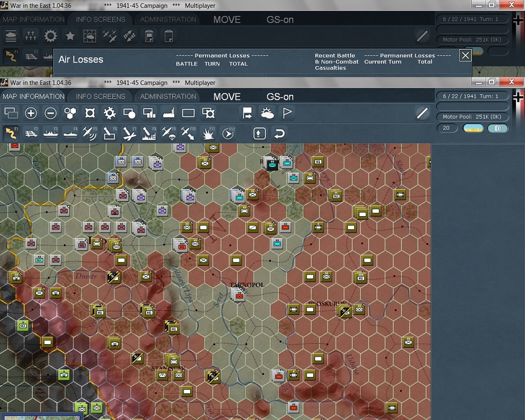Click the Recent Battle casualties column header

coord(336,61)
